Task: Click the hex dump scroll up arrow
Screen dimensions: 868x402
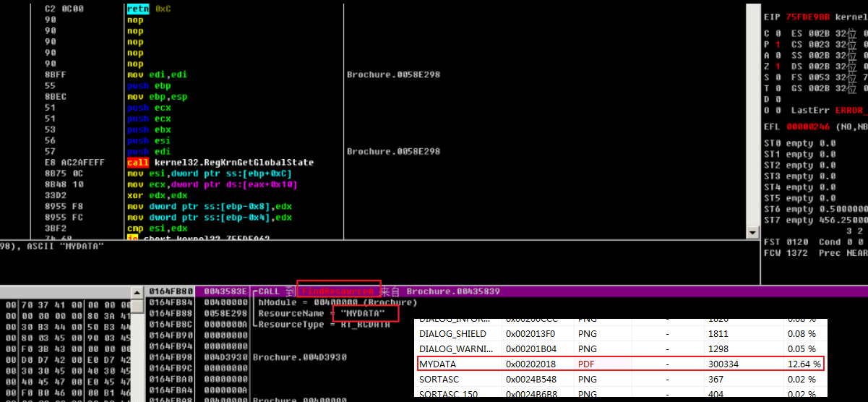Action: [137, 291]
